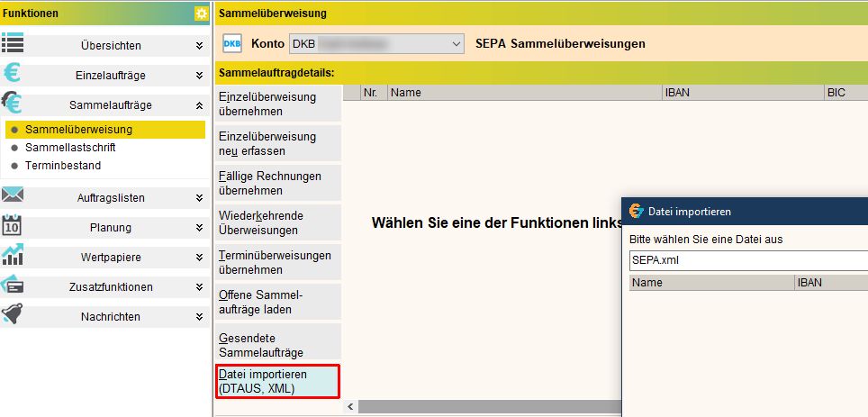The height and width of the screenshot is (417, 868).
Task: Click the SEPA.xml file name field
Action: [x=747, y=260]
